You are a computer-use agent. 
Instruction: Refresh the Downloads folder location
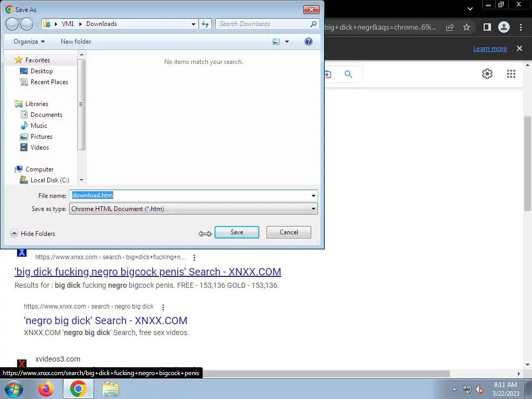pyautogui.click(x=205, y=24)
